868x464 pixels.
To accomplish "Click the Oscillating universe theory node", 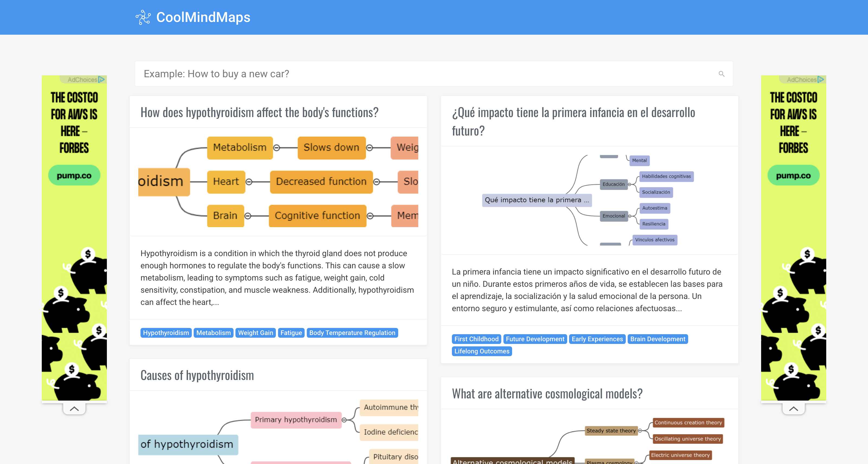I will coord(687,439).
